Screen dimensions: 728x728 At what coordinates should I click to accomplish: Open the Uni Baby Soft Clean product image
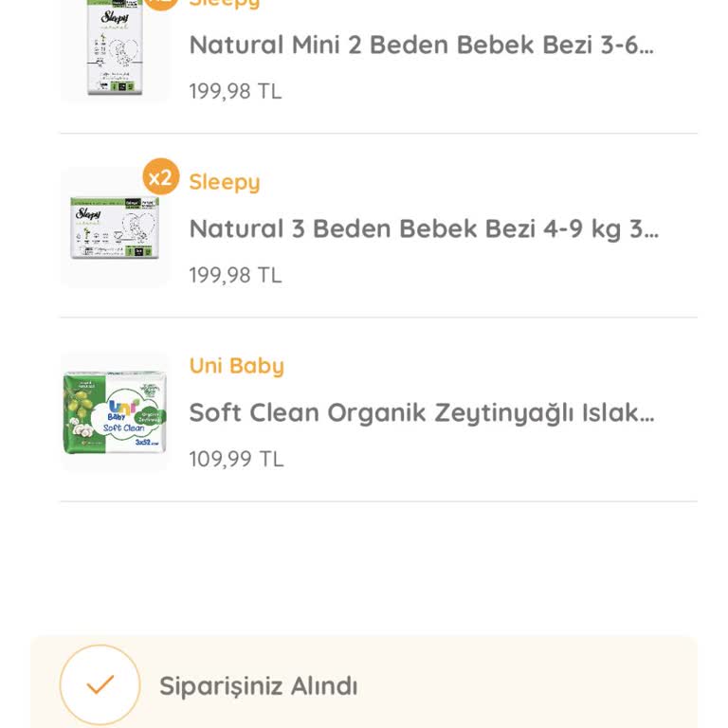(115, 411)
